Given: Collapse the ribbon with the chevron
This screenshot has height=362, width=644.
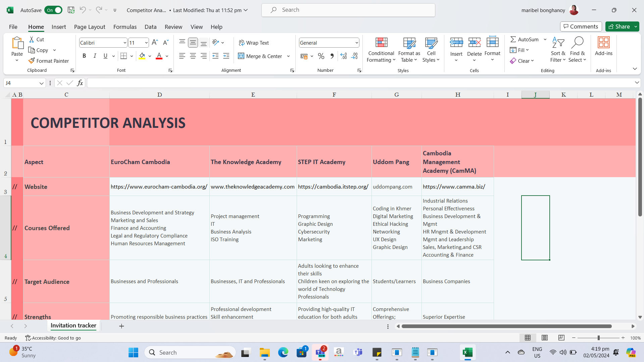Looking at the screenshot, I should (x=635, y=69).
